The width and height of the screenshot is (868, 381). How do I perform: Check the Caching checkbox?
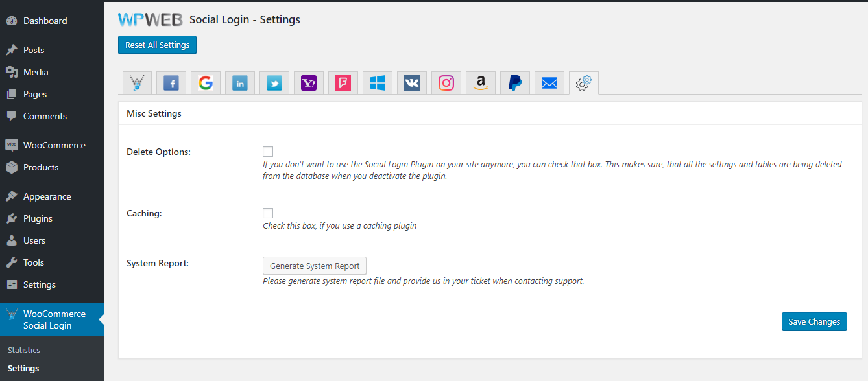pos(268,213)
